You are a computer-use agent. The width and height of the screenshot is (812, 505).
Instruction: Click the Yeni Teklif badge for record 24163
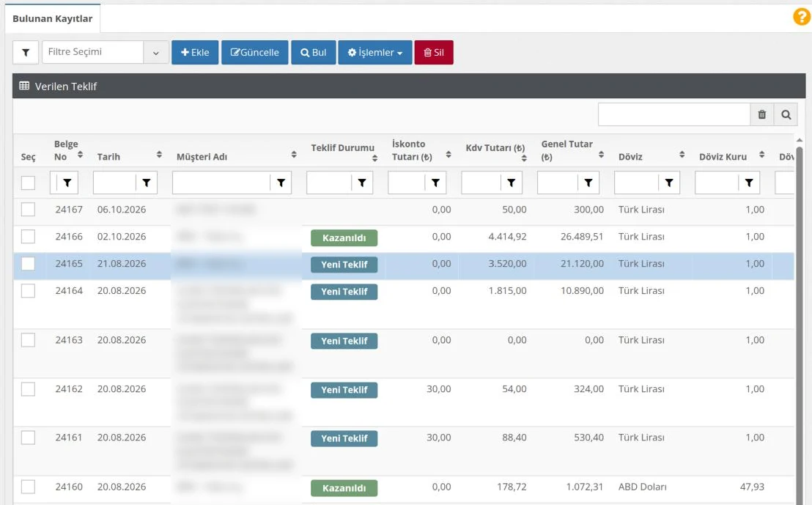pyautogui.click(x=344, y=341)
